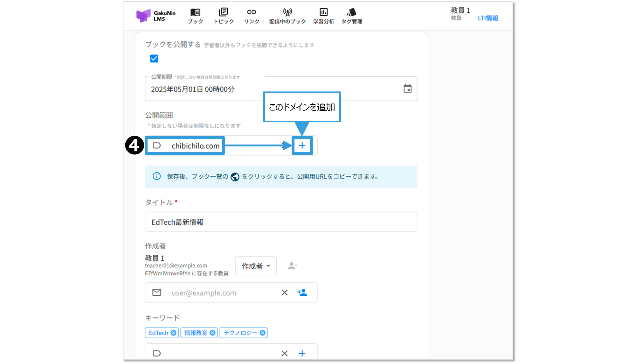636x364 pixels.
Task: Click the 配信中のブック navigation item
Action: pyautogui.click(x=287, y=16)
